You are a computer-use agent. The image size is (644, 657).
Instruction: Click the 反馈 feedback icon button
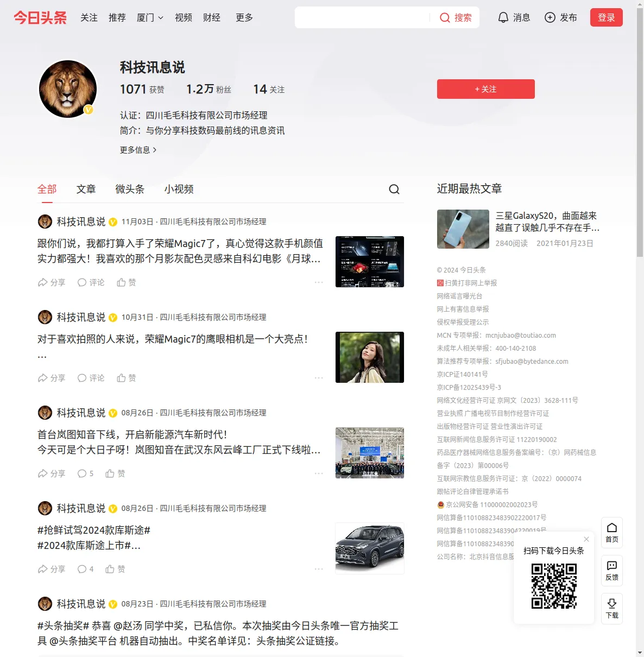pyautogui.click(x=612, y=571)
